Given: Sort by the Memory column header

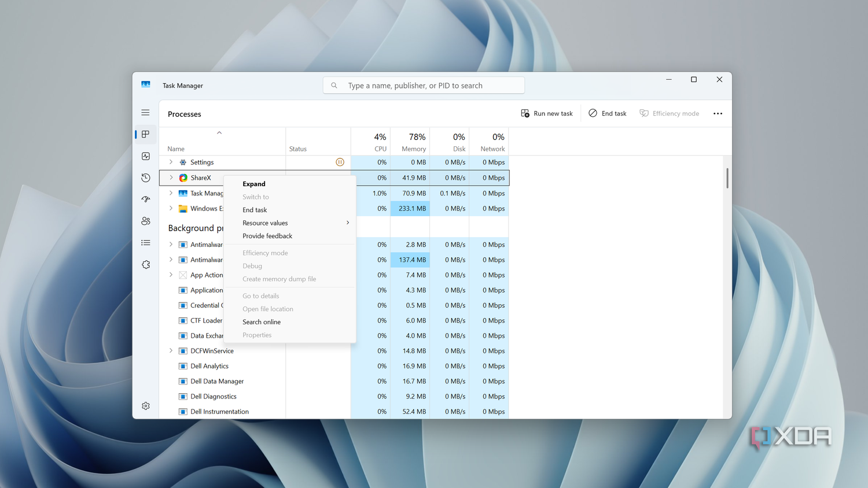Looking at the screenshot, I should click(410, 142).
